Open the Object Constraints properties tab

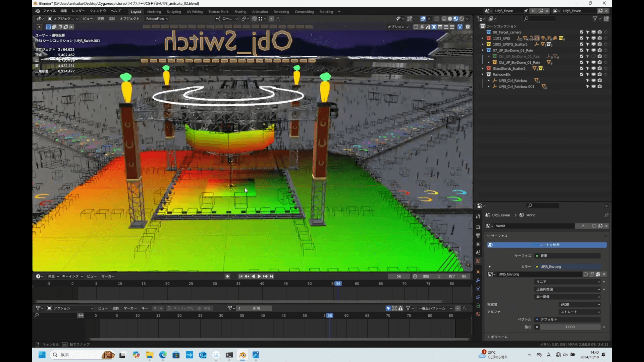478,297
